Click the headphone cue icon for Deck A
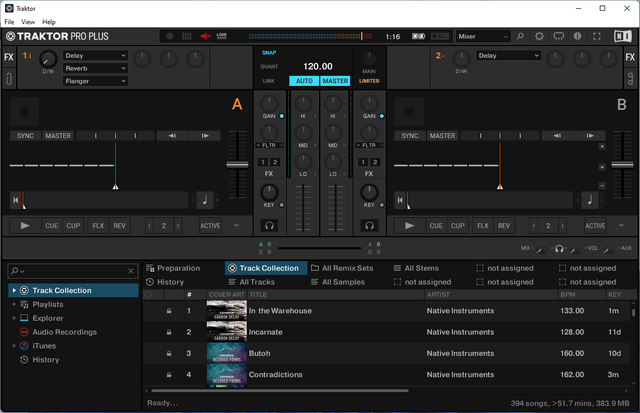Screen dimensions: 640x413 click(269, 226)
